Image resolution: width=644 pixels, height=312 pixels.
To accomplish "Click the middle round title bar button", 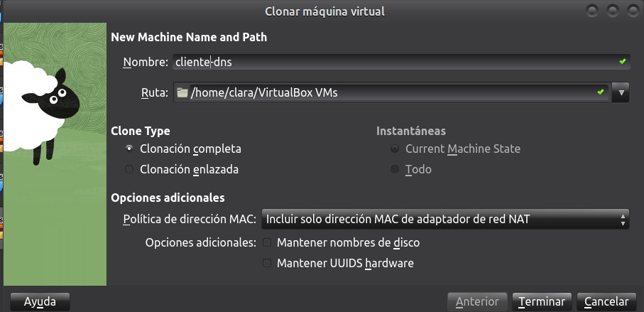I will coord(611,11).
